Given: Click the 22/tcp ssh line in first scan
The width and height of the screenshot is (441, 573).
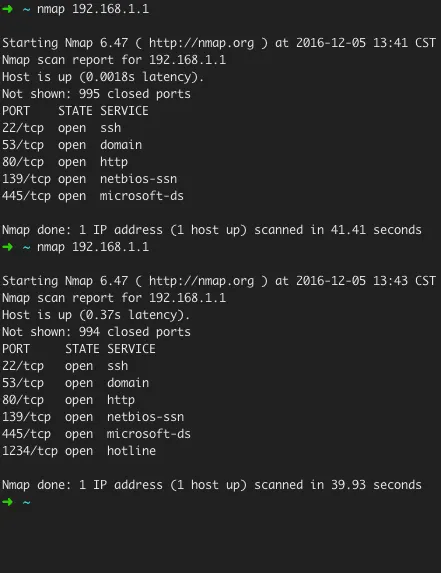Looking at the screenshot, I should pyautogui.click(x=62, y=128).
